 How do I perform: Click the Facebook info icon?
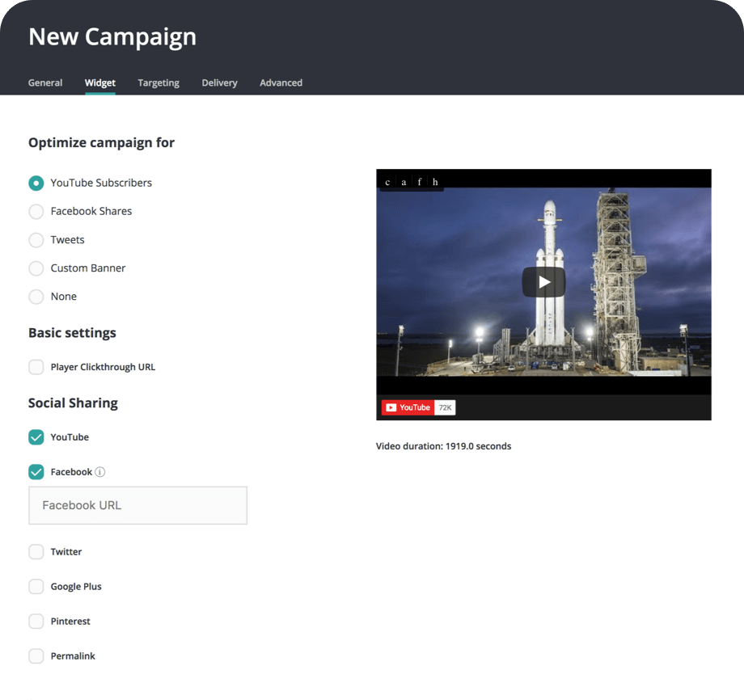pyautogui.click(x=100, y=472)
